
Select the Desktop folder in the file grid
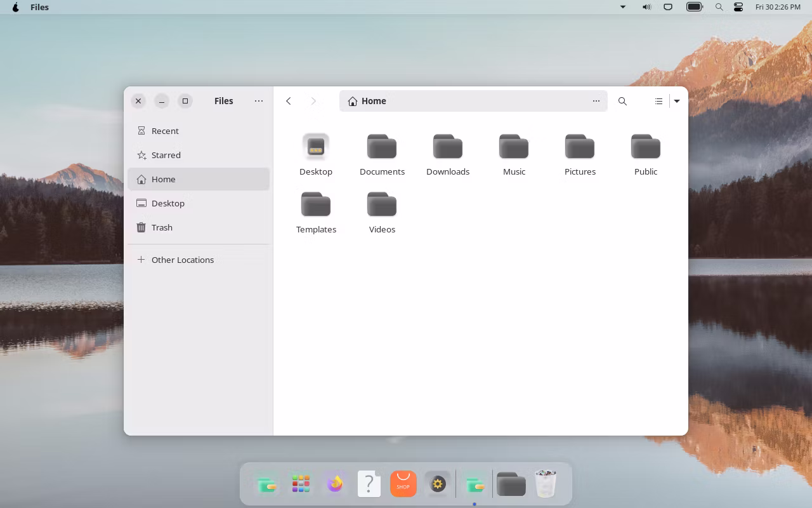[316, 147]
